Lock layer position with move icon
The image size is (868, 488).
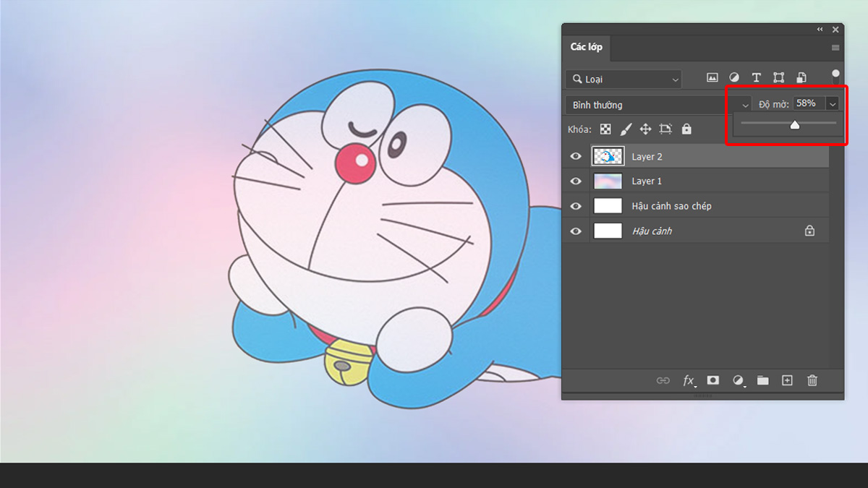(646, 129)
